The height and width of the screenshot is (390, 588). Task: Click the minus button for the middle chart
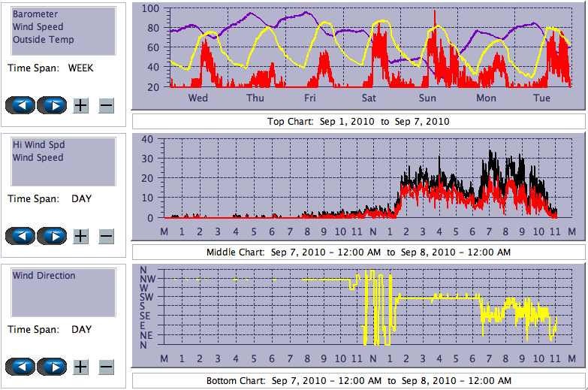pyautogui.click(x=106, y=236)
